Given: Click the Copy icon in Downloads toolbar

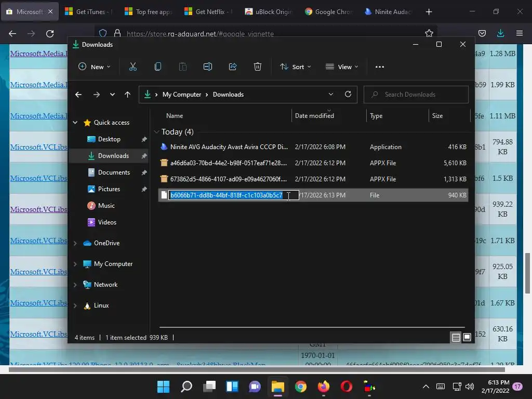Looking at the screenshot, I should coord(158,67).
